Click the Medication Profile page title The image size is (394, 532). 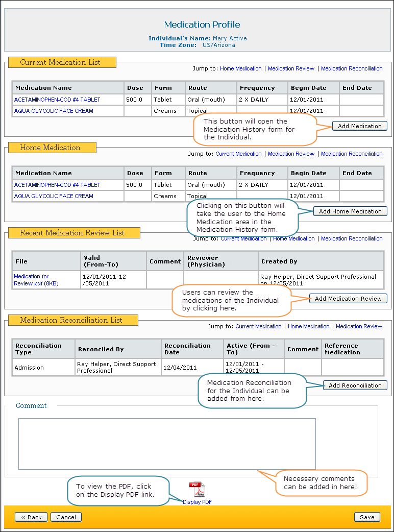202,25
